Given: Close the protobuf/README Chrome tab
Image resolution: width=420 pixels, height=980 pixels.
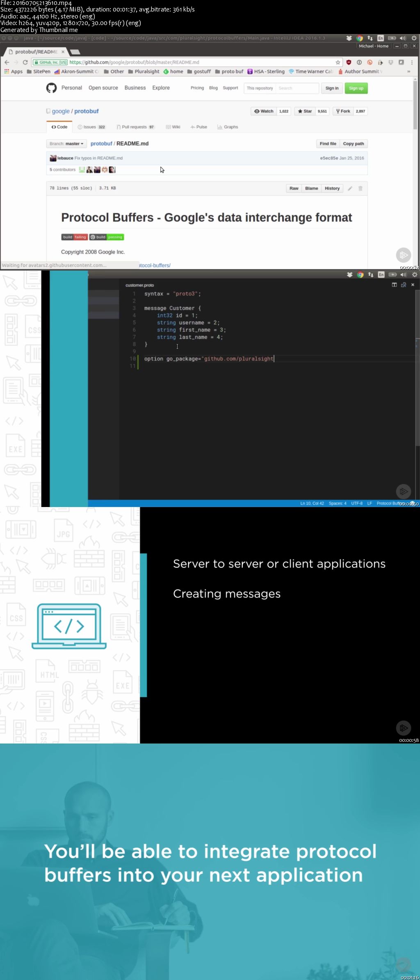Looking at the screenshot, I should 63,52.
